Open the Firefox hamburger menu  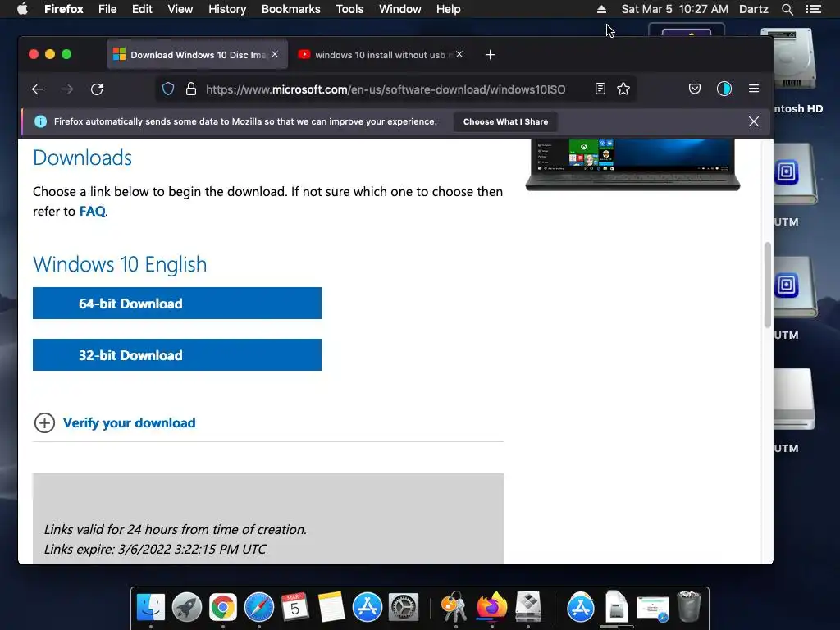coord(754,89)
